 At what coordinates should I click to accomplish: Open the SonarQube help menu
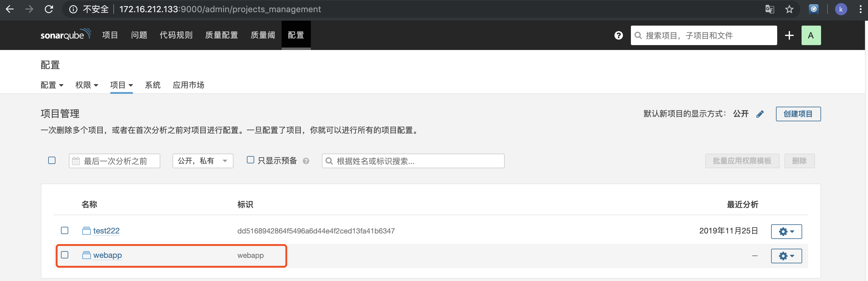pyautogui.click(x=618, y=35)
